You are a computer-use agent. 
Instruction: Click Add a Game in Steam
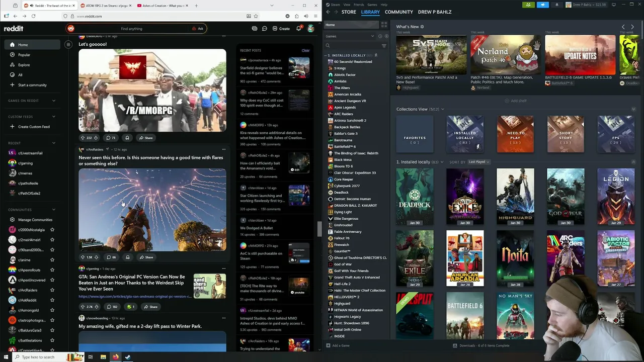click(338, 345)
